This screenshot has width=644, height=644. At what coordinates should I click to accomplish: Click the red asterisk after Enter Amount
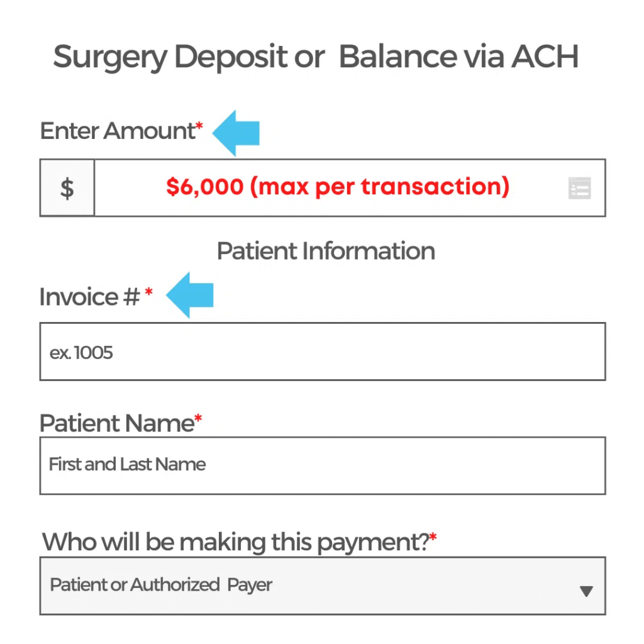(199, 126)
